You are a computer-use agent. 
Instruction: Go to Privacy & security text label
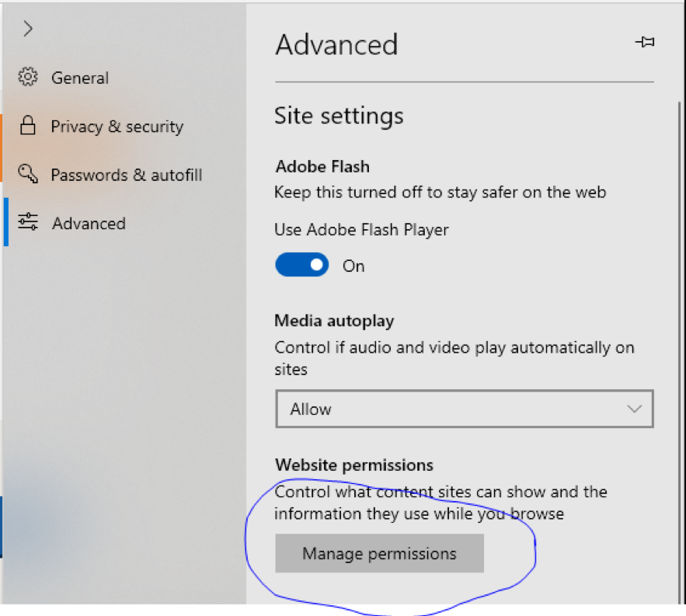coord(117,127)
